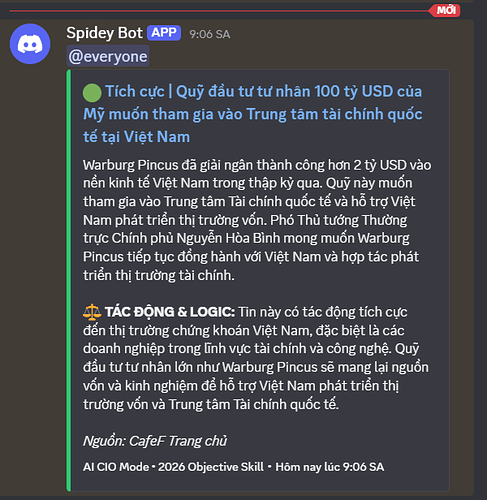This screenshot has height=500, width=487.
Task: Click the Spidey Bot Discord avatar
Action: coord(30,44)
